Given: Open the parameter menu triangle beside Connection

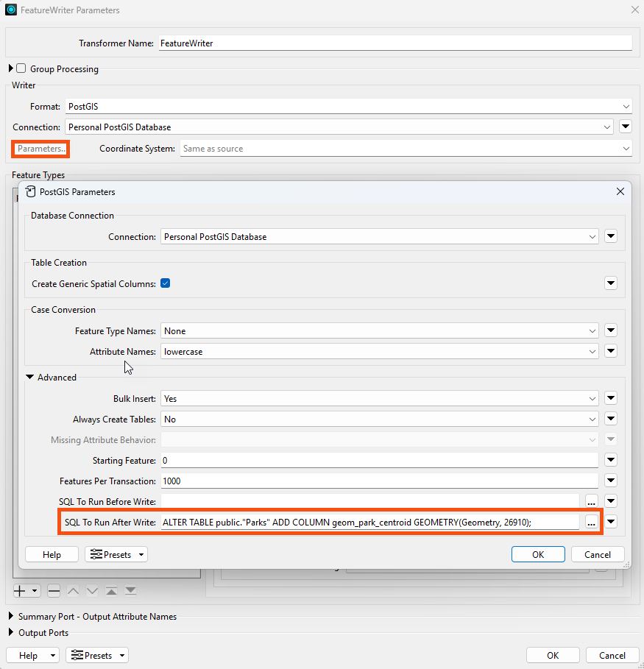Looking at the screenshot, I should (611, 236).
